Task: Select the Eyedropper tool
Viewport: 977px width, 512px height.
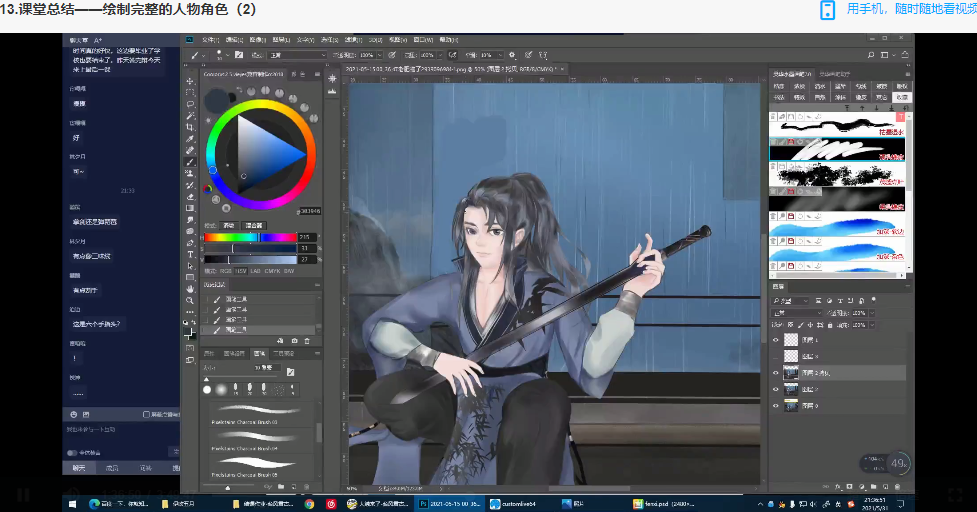Action: tap(190, 139)
